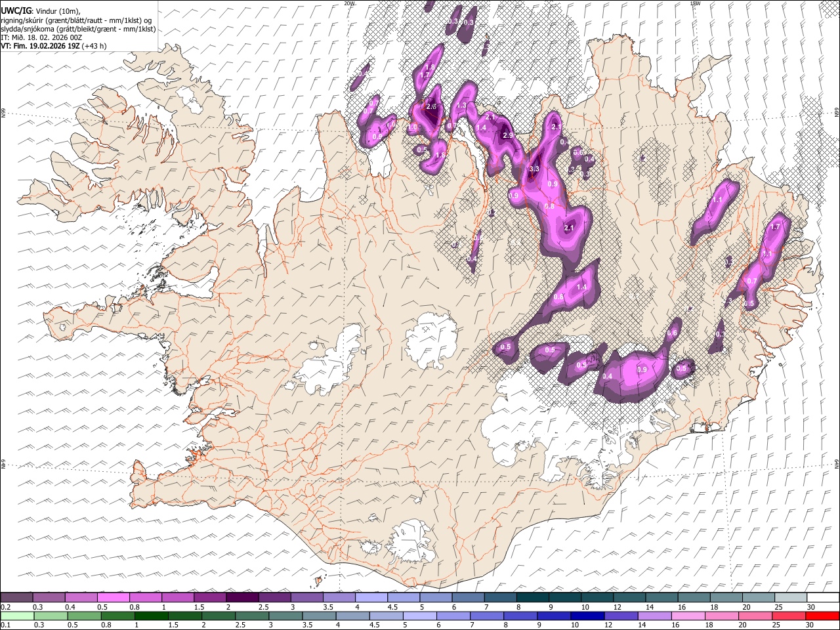Select the violet 14–16 swatch in rain legend
The image size is (840, 630).
[x=654, y=616]
